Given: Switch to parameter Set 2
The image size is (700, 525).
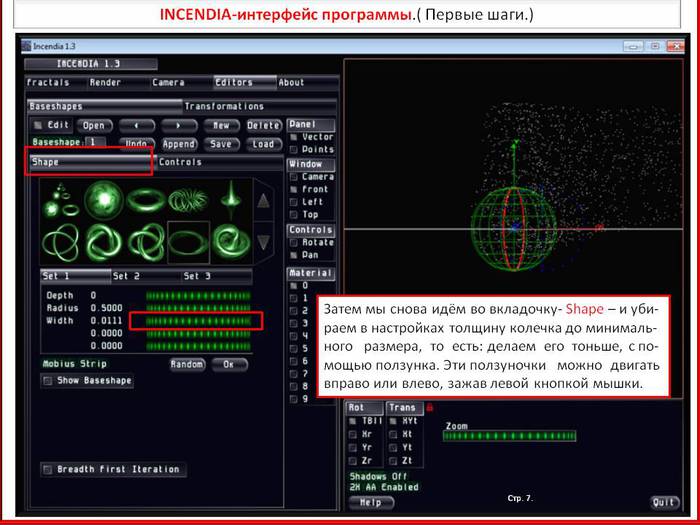Looking at the screenshot, I should (x=146, y=276).
